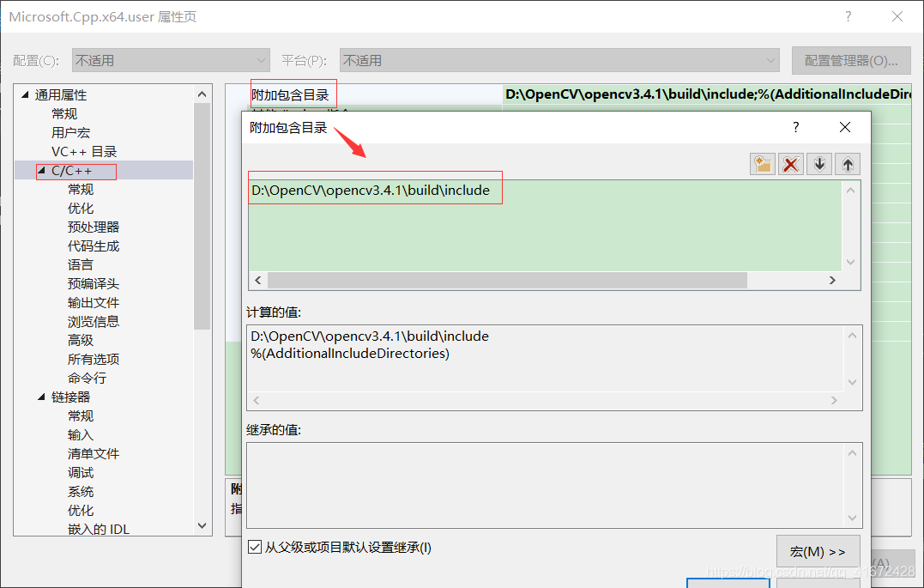
Task: Click the 宏(M) >> button
Action: pos(818,551)
